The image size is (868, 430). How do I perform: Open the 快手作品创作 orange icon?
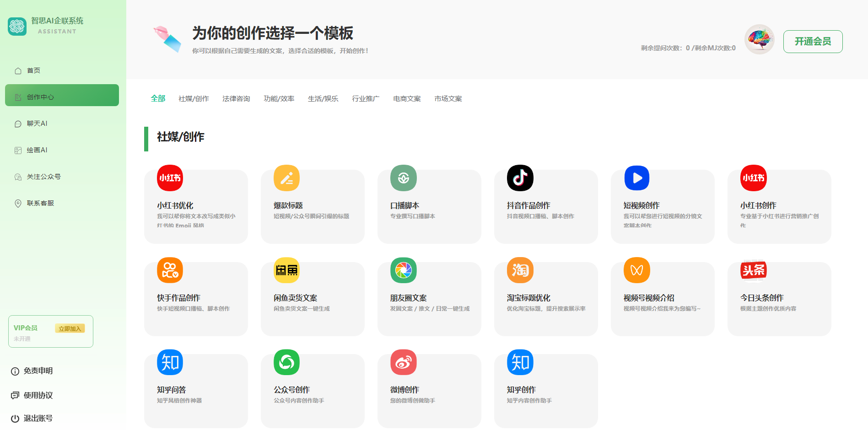point(170,270)
